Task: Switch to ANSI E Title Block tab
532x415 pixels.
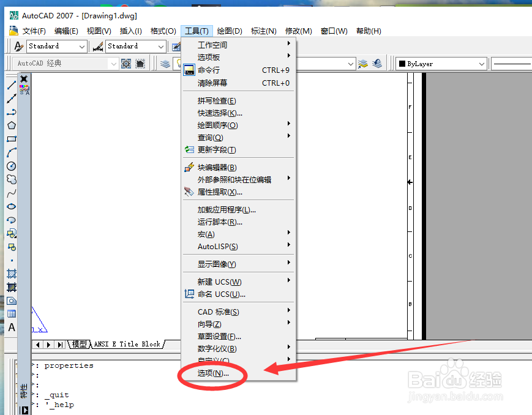Action: click(127, 344)
